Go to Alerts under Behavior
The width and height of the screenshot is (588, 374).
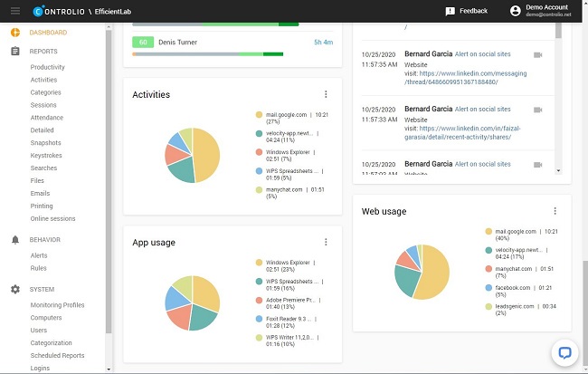click(39, 255)
